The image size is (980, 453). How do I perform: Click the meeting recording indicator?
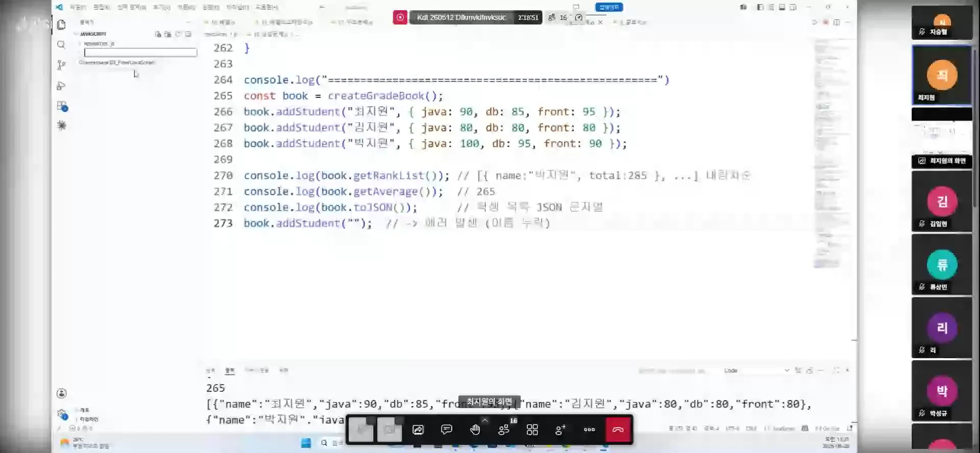click(400, 17)
